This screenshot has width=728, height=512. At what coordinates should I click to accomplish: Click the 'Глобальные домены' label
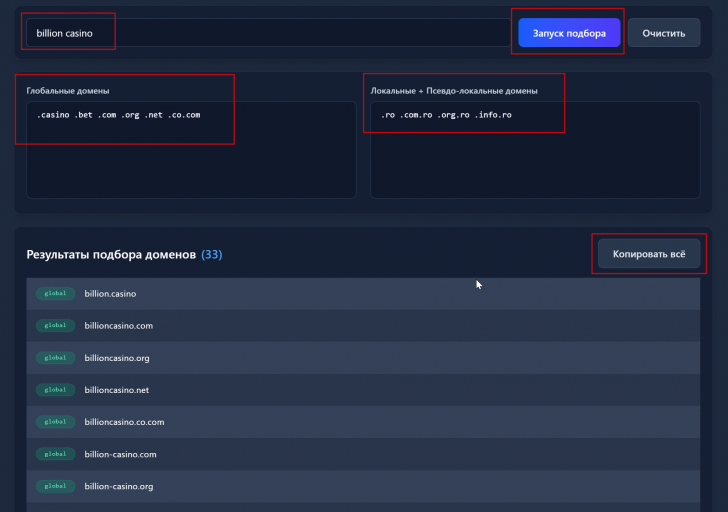[68, 91]
